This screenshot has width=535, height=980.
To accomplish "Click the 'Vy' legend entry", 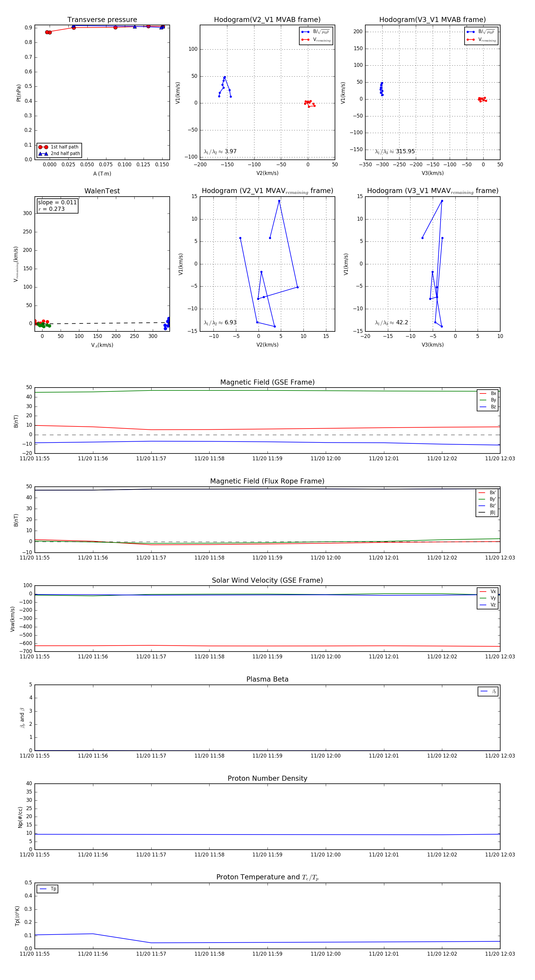I will pyautogui.click(x=488, y=598).
